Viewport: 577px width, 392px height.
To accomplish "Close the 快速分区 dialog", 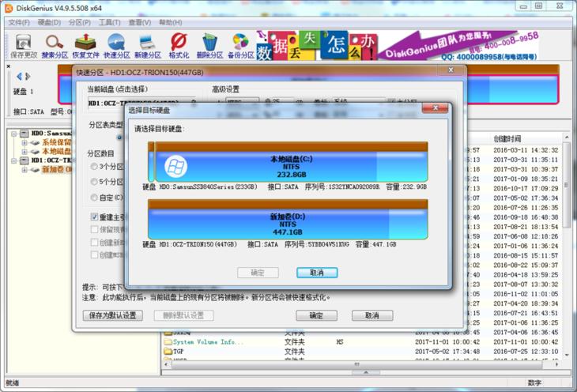I will tap(451, 70).
